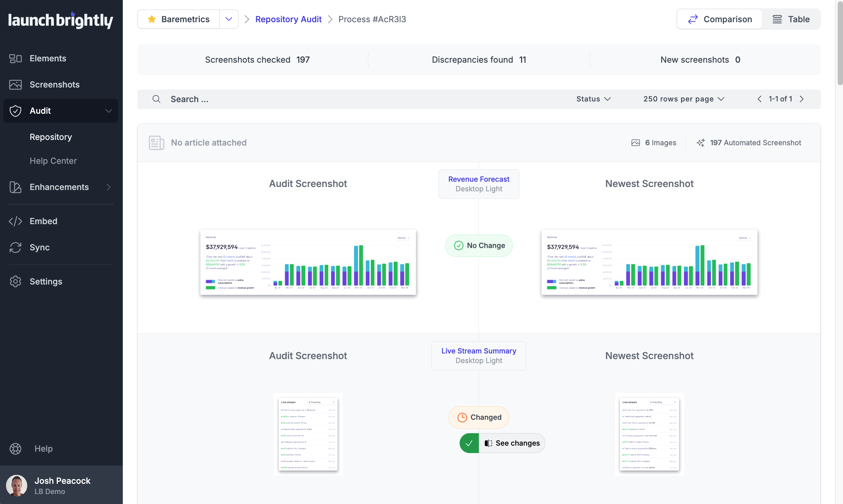Image resolution: width=843 pixels, height=504 pixels.
Task: Click the Help lifebuoy icon
Action: 15,449
